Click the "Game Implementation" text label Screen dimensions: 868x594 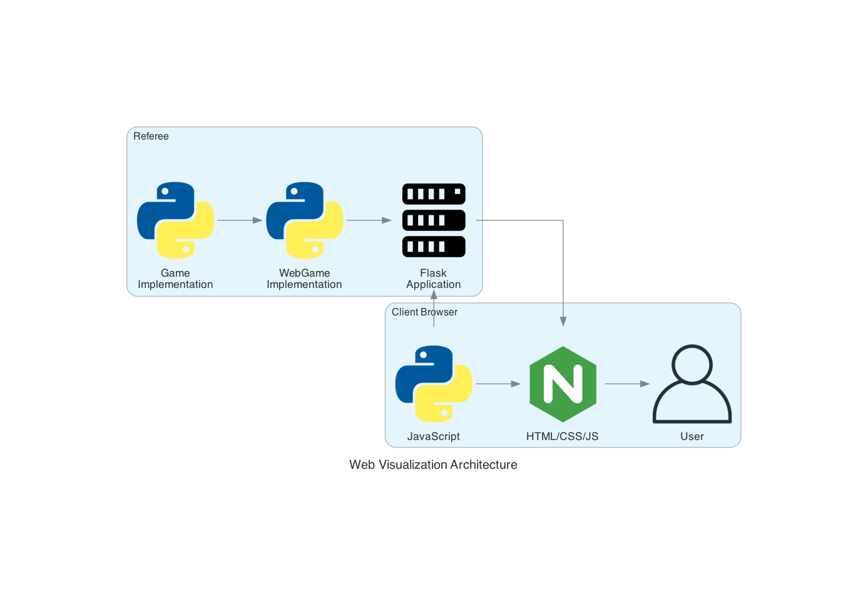(x=175, y=279)
